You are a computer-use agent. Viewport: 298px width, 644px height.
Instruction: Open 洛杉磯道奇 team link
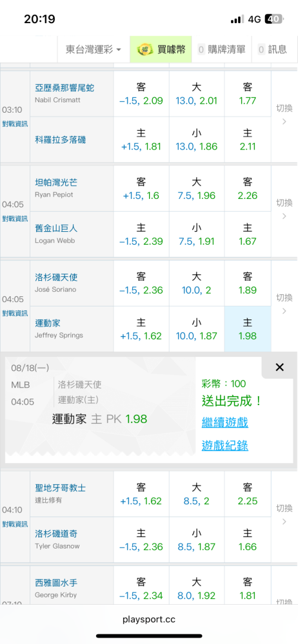click(56, 533)
